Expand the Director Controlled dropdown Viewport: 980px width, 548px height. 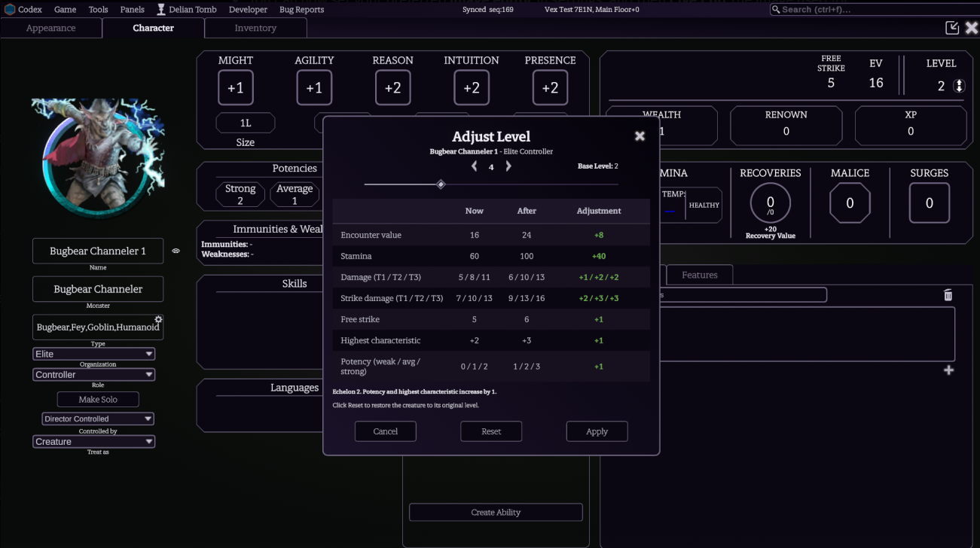click(x=98, y=419)
